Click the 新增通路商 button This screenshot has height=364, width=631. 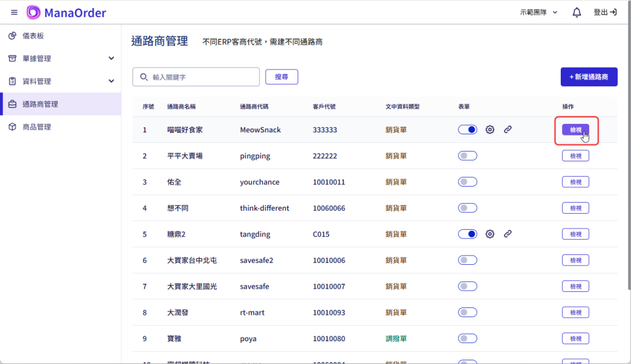[588, 77]
